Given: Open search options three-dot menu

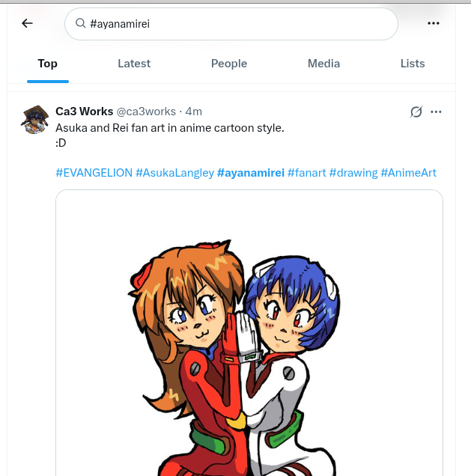Looking at the screenshot, I should (x=433, y=23).
